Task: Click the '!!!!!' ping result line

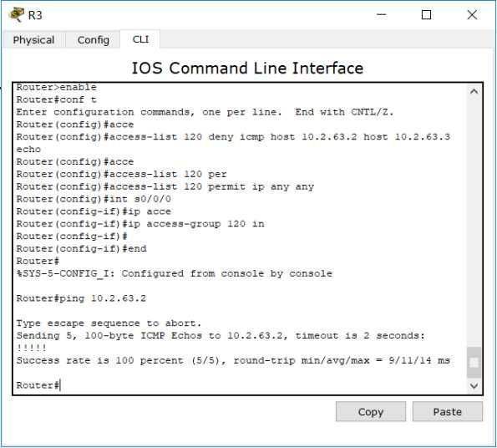Action: pos(32,348)
